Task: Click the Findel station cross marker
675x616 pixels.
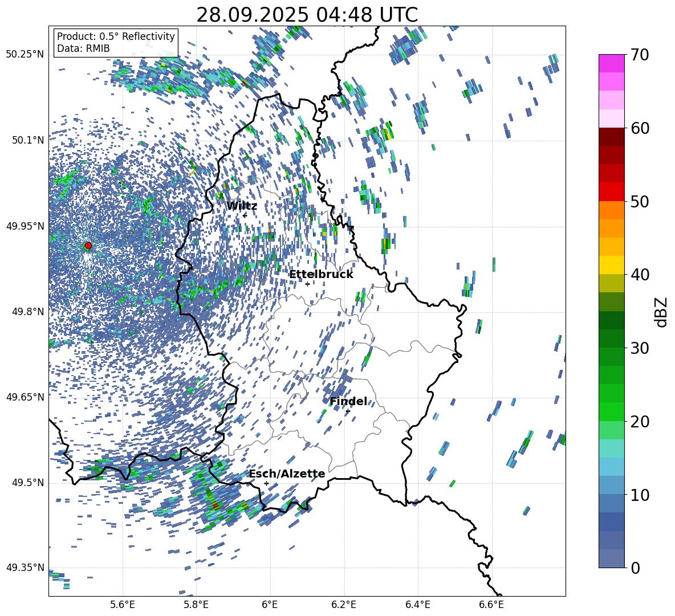Action: click(x=348, y=411)
